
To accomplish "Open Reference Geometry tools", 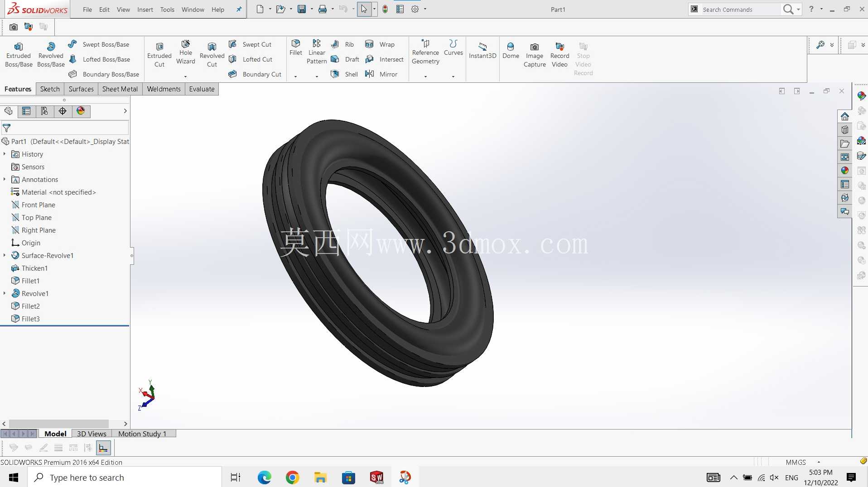I will click(x=425, y=52).
